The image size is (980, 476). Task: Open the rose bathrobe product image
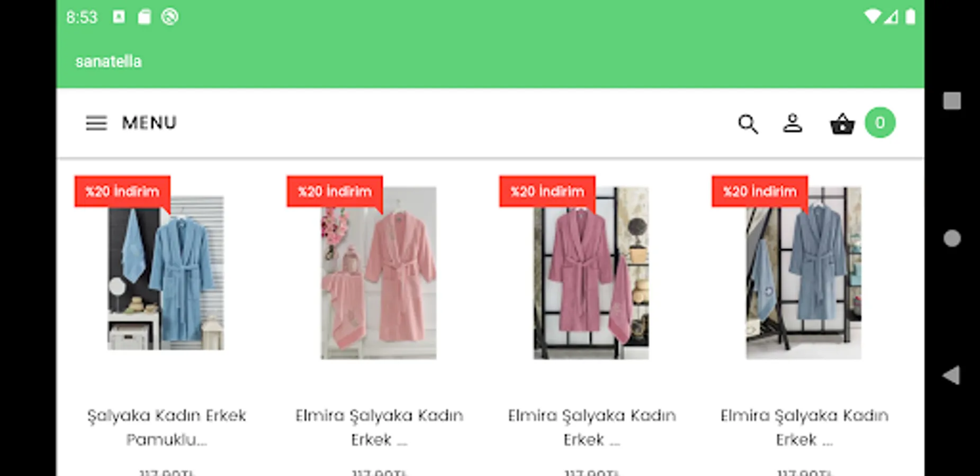591,273
